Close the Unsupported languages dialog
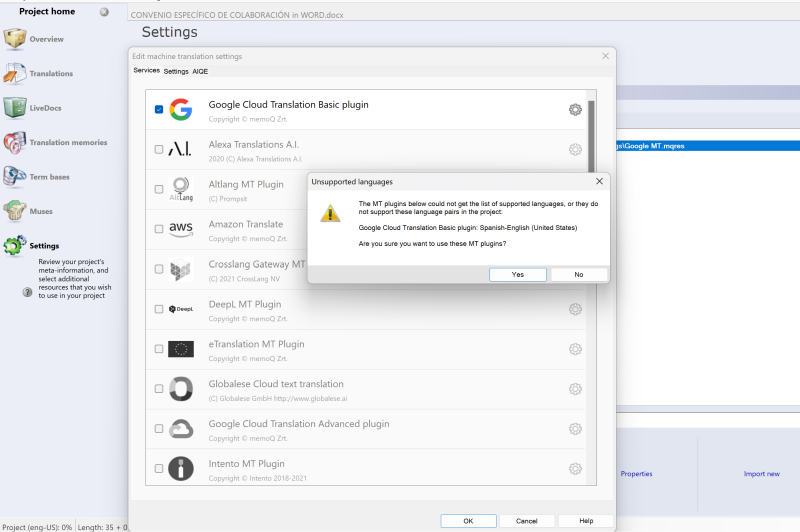Viewport: 800px width, 532px height. 599,181
